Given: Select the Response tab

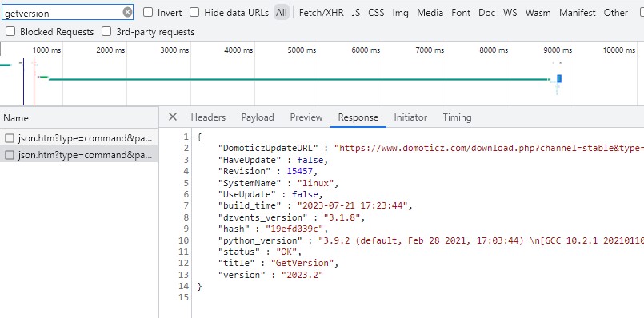Looking at the screenshot, I should click(x=358, y=117).
